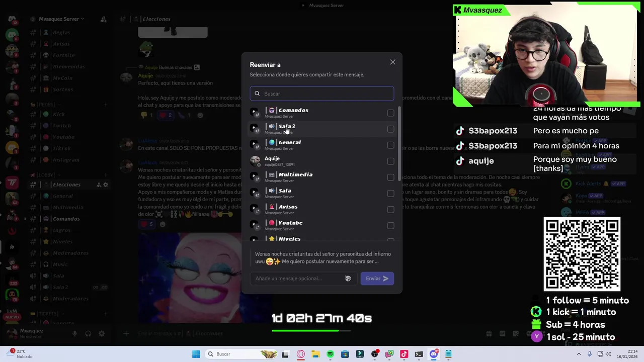Click Aquije username on first message
644x362 pixels.
tap(145, 76)
